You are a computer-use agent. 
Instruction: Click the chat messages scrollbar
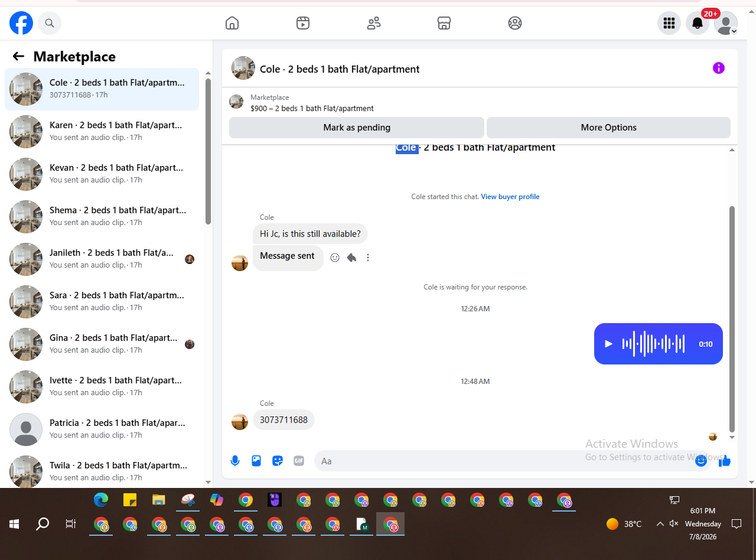(732, 319)
